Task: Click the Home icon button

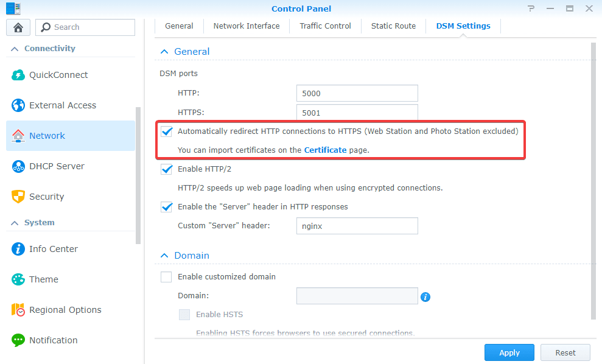Action: point(18,27)
